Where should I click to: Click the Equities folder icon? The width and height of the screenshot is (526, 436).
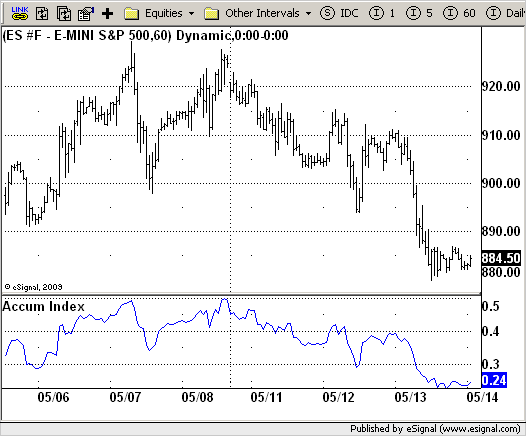click(x=132, y=14)
